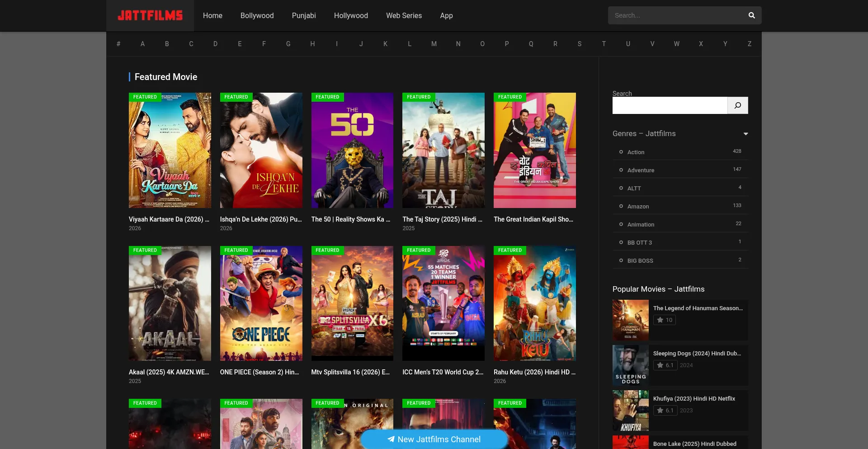The image size is (868, 449).
Task: Open the Ishqa'n De Lekhe poster
Action: (x=261, y=150)
